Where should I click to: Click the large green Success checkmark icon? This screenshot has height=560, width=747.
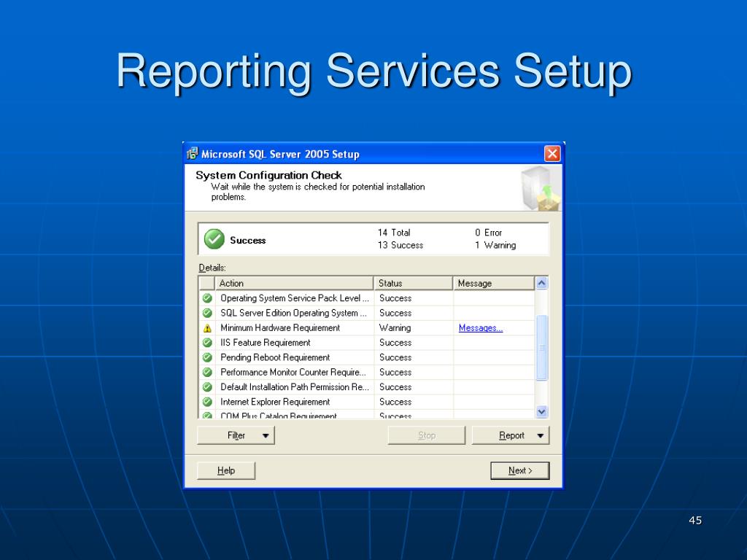(214, 239)
